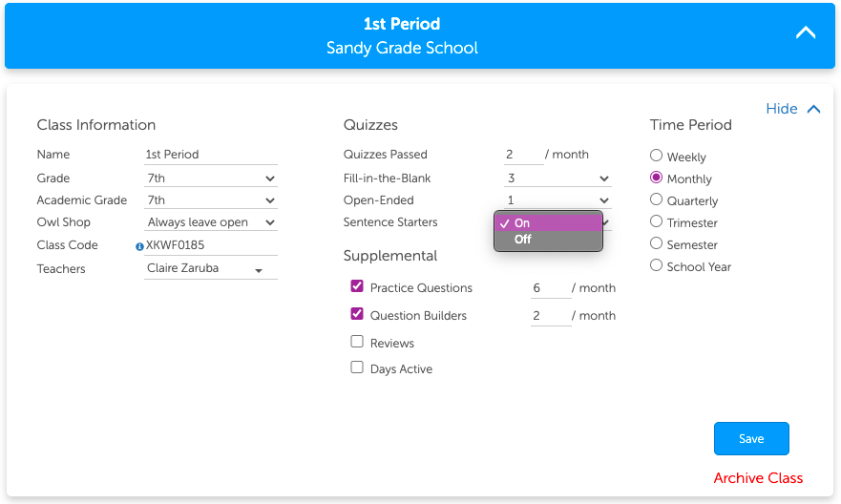Open the Owl Shop dropdown
The width and height of the screenshot is (841, 504).
point(210,221)
